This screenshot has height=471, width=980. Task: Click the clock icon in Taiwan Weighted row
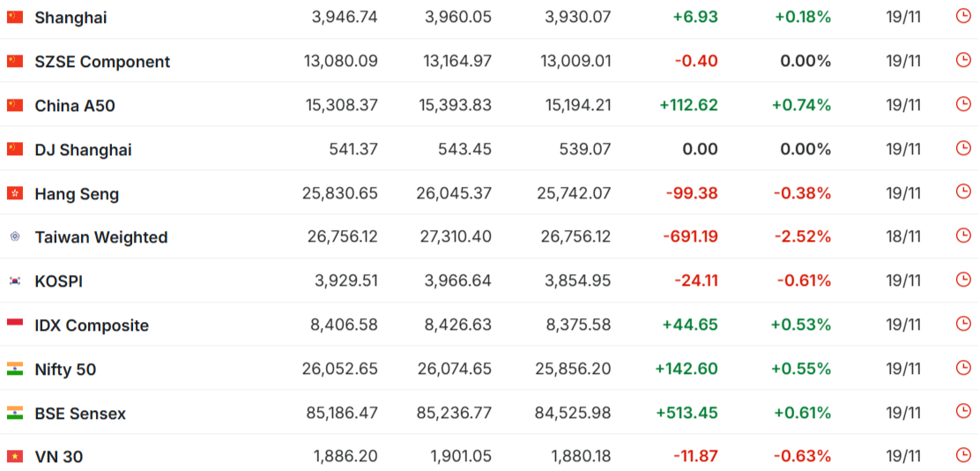click(963, 235)
